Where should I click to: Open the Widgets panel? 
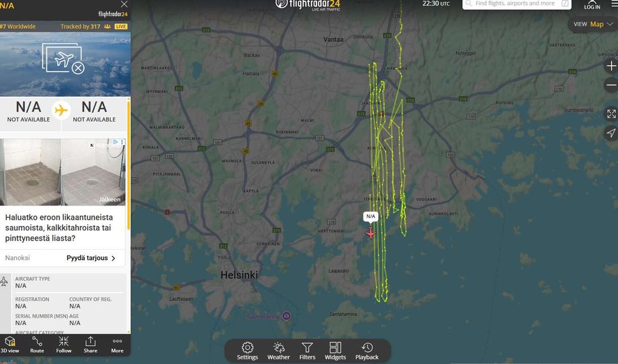[335, 351]
